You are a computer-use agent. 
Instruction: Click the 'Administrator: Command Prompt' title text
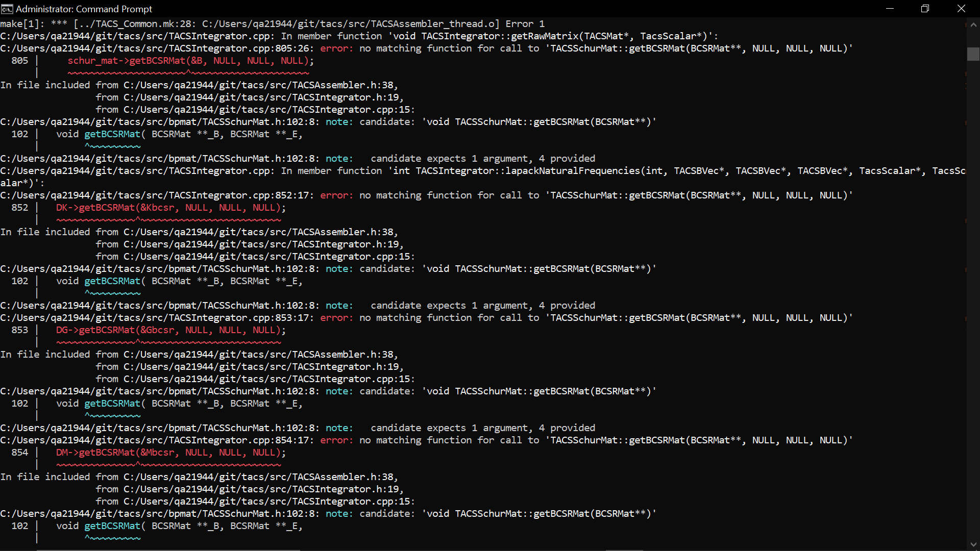click(84, 9)
